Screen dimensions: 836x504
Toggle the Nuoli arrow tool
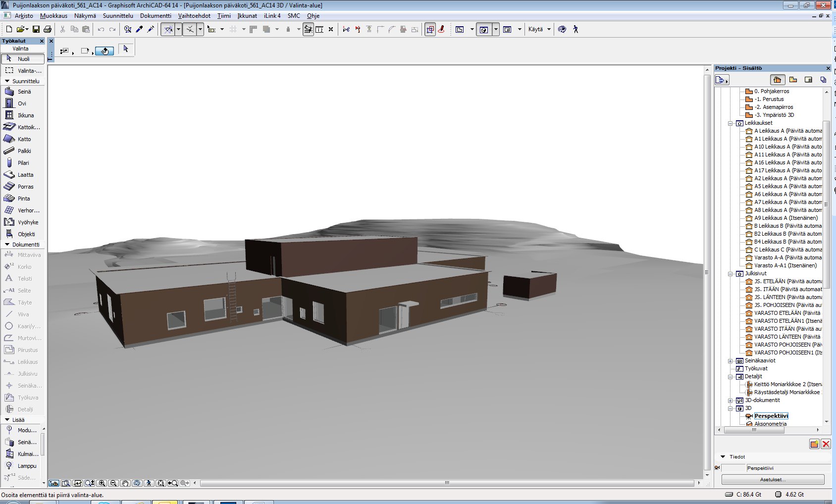click(23, 59)
